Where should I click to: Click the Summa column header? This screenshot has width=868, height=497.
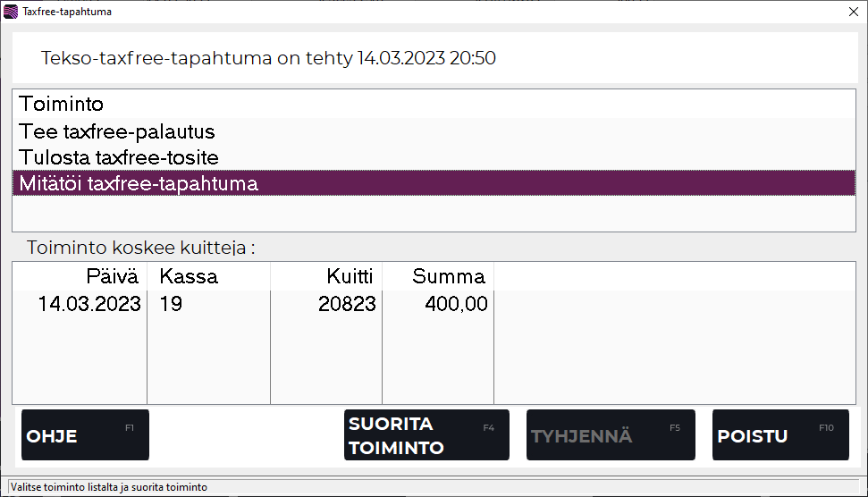(448, 276)
